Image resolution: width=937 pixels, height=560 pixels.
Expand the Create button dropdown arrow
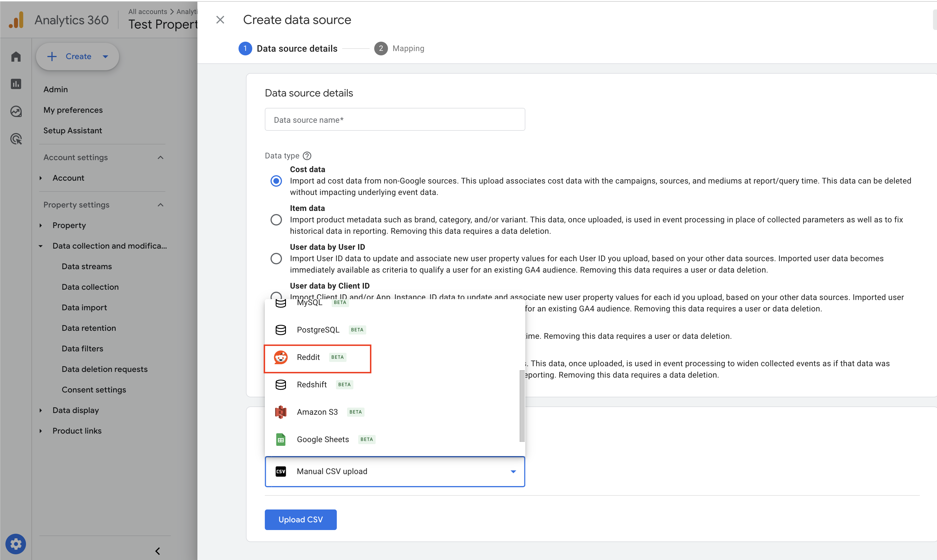point(105,57)
